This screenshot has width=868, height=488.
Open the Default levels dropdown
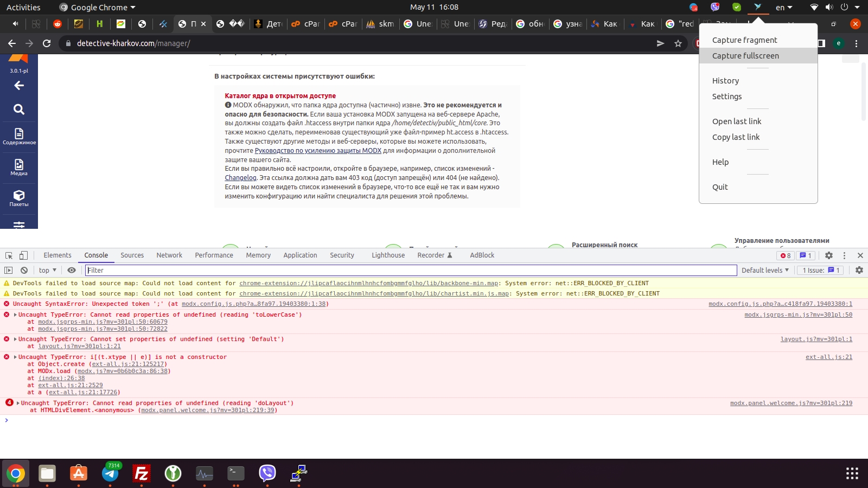[765, 270]
